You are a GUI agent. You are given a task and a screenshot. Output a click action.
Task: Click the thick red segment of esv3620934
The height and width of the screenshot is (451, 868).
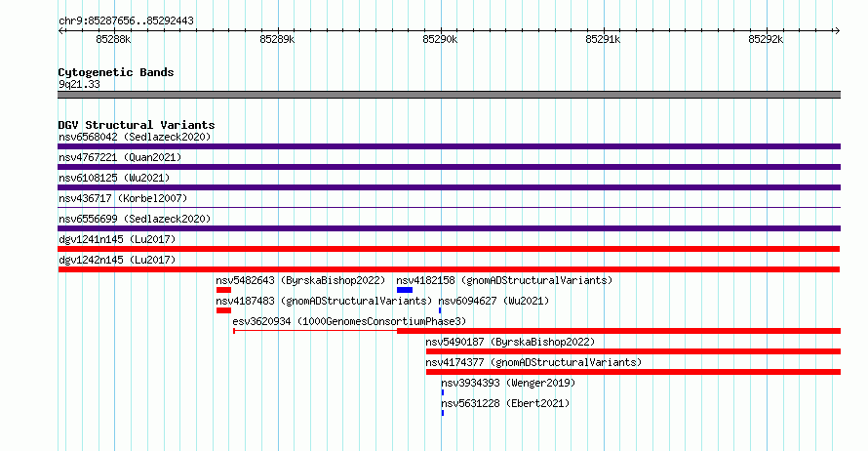619,331
